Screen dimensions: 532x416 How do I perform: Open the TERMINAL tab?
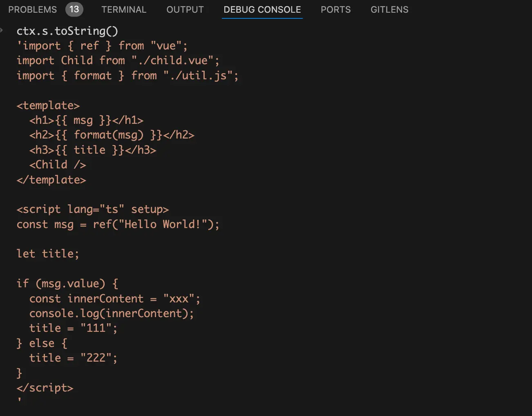click(x=124, y=10)
